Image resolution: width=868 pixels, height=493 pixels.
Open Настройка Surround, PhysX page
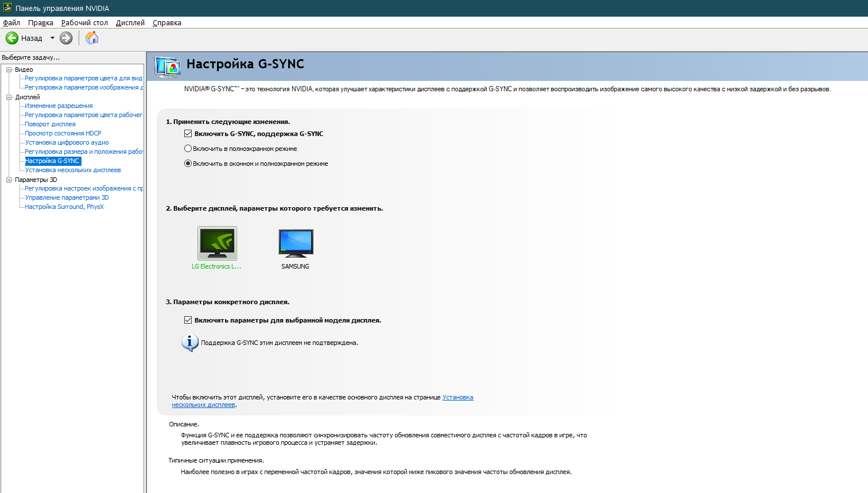64,207
